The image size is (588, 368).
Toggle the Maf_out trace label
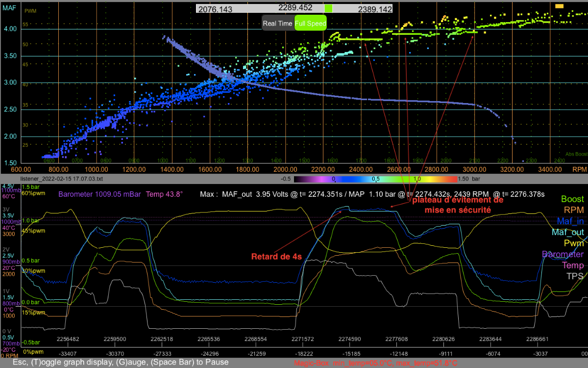tap(568, 232)
